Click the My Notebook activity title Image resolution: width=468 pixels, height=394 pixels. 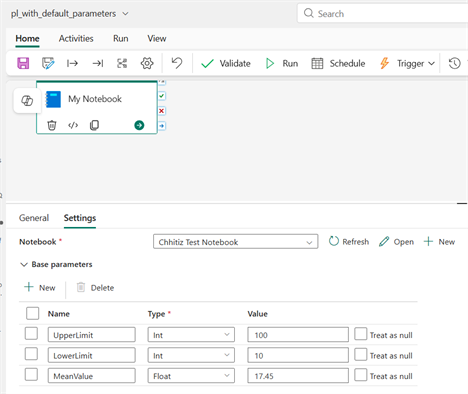point(95,99)
